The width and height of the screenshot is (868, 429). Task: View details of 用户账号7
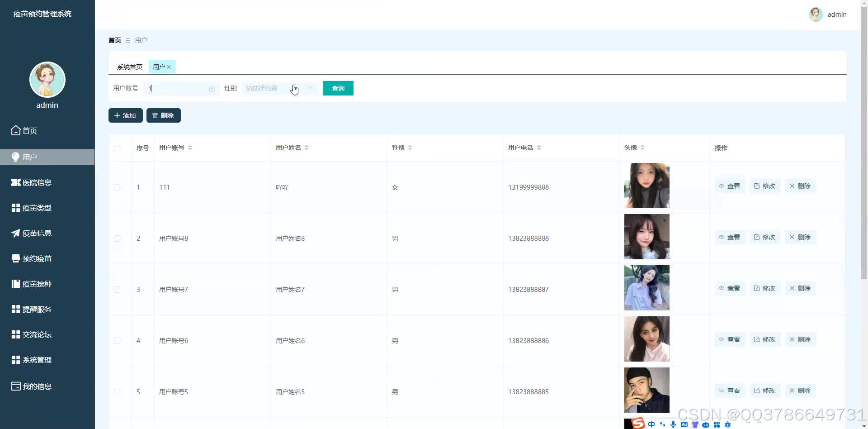pyautogui.click(x=730, y=288)
